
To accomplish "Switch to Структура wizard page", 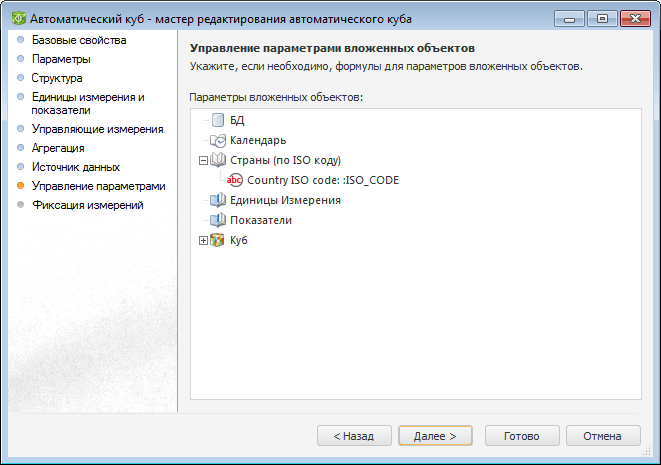I will [57, 77].
